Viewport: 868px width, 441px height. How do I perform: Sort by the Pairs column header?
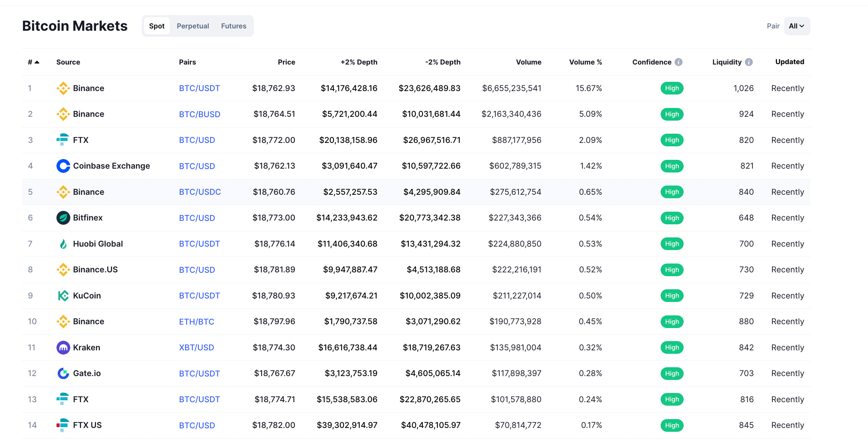[187, 62]
